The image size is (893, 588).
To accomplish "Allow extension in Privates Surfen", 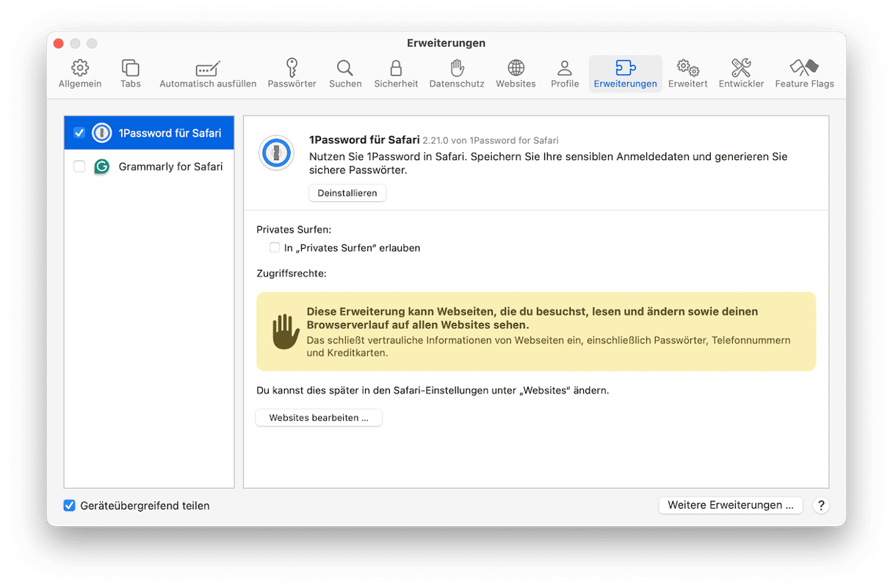I will (275, 247).
